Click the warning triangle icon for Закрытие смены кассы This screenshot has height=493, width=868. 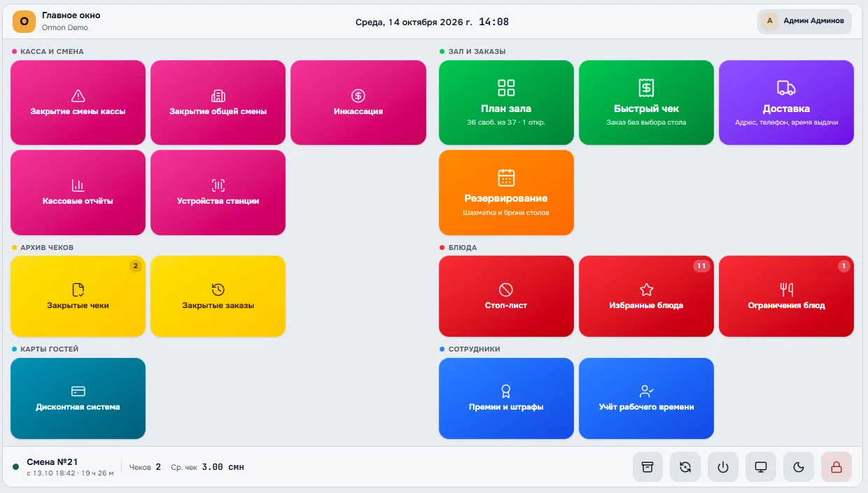pyautogui.click(x=78, y=95)
